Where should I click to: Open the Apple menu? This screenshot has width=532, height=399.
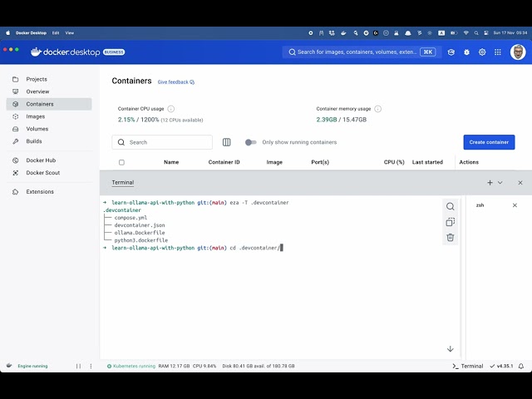click(8, 33)
